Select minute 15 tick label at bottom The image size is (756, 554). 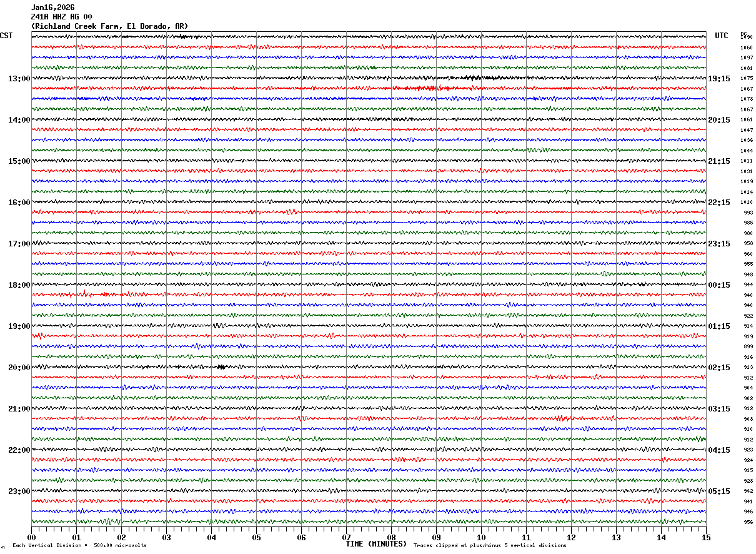point(706,537)
